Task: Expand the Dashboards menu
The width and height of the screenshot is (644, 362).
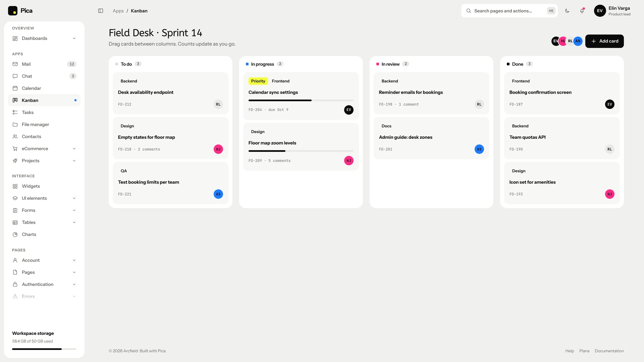Action: click(44, 38)
